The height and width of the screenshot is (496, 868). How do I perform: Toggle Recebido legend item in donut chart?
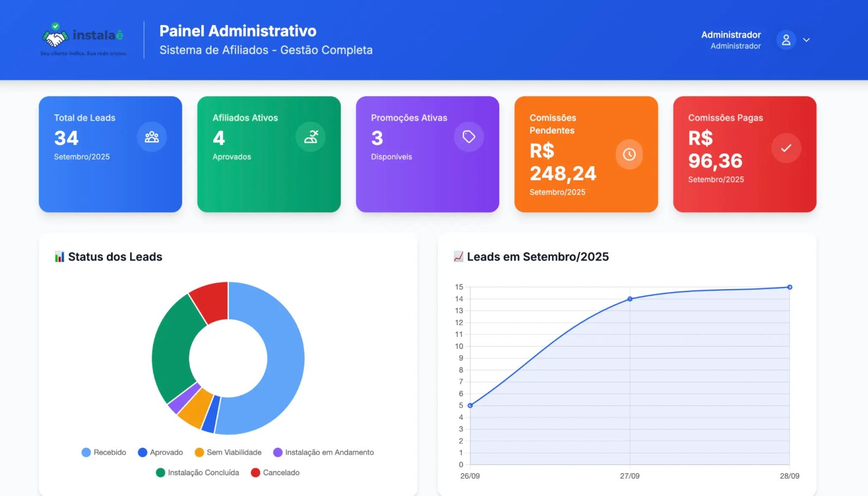(104, 453)
